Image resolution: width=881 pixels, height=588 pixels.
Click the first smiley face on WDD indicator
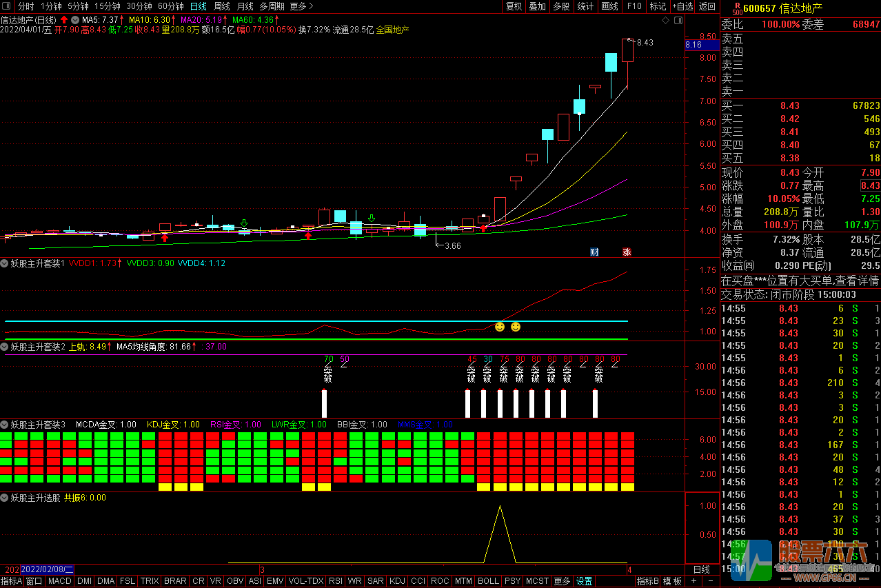click(500, 326)
